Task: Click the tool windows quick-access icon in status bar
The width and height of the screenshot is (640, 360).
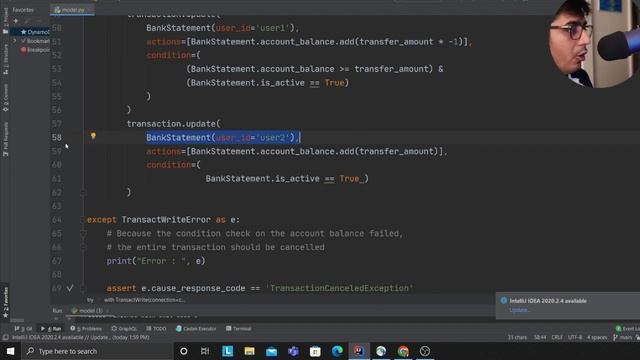Action: click(x=5, y=338)
